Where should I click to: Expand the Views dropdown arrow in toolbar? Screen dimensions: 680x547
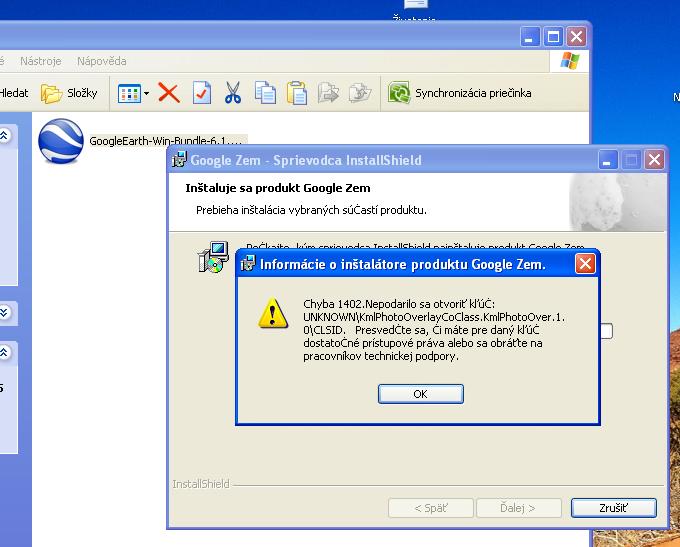pyautogui.click(x=146, y=94)
